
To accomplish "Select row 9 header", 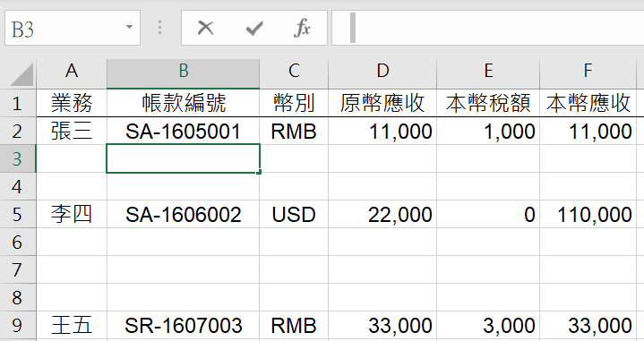I will click(x=18, y=326).
